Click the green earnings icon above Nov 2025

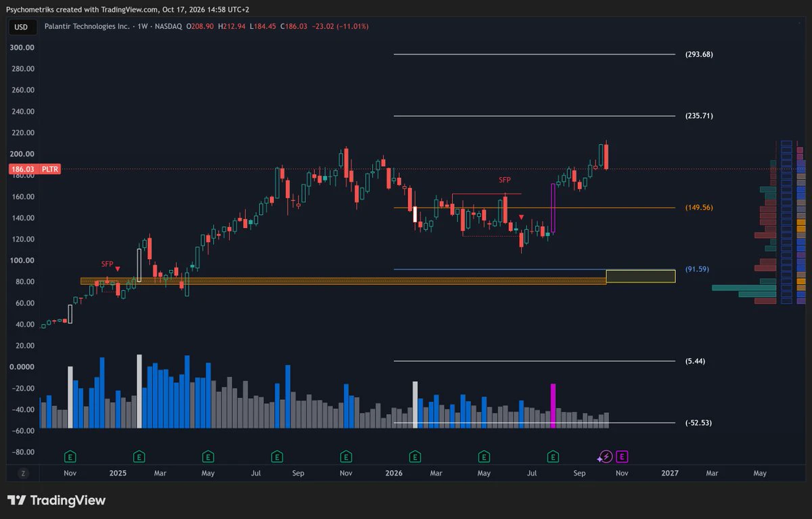[x=346, y=456]
